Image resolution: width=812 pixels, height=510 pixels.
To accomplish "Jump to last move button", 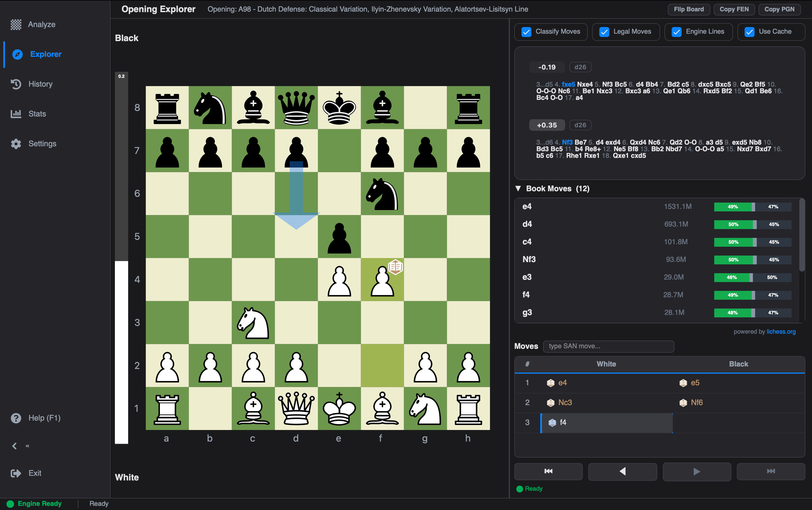I will pos(771,471).
